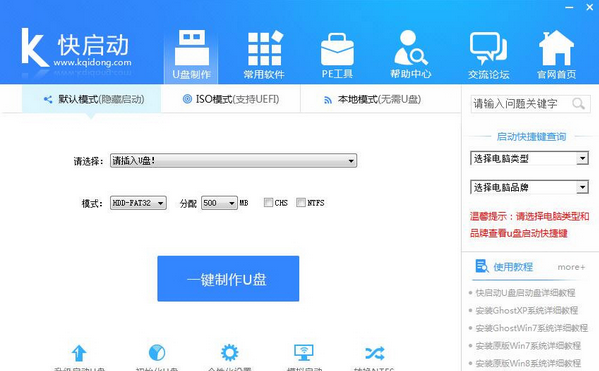Click the search magnifier icon

(578, 104)
